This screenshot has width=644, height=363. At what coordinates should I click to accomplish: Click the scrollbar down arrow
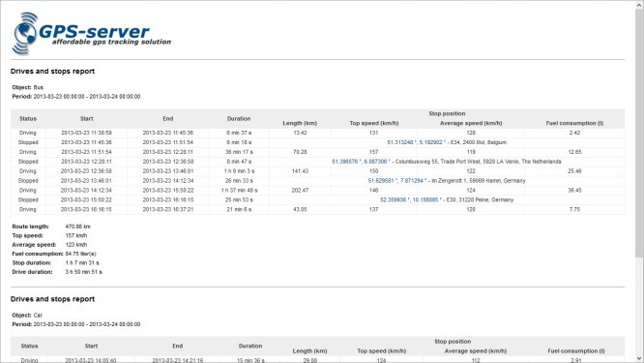point(639,358)
